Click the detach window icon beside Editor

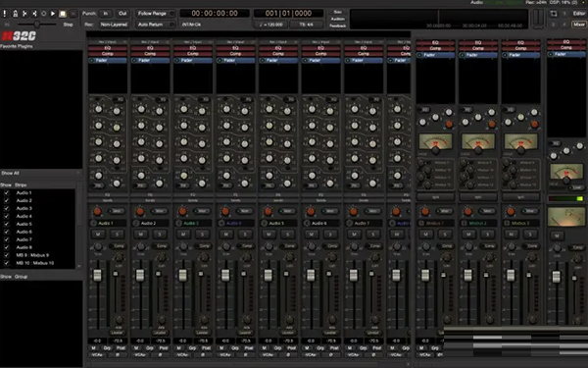[554, 14]
